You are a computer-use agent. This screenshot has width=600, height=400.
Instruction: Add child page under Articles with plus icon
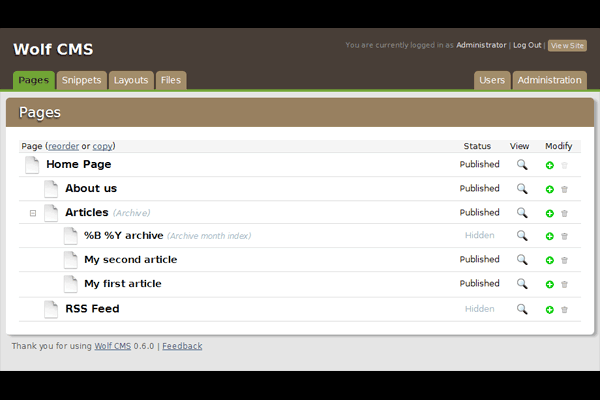(549, 213)
